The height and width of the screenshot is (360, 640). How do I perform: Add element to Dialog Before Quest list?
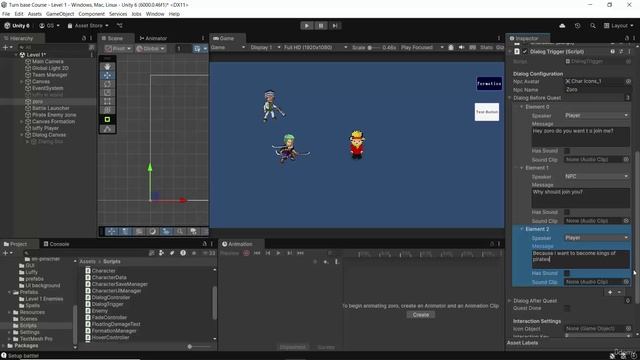[x=610, y=292]
